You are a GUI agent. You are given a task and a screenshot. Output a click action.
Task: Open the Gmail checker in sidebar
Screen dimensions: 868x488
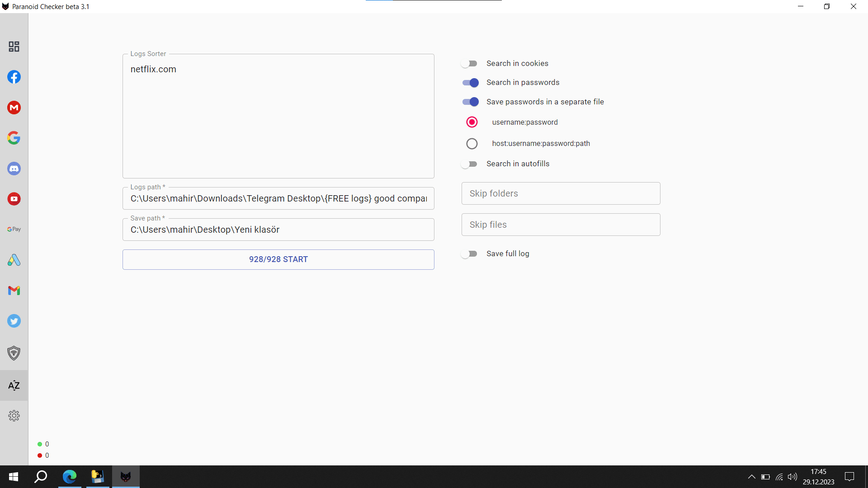click(14, 291)
